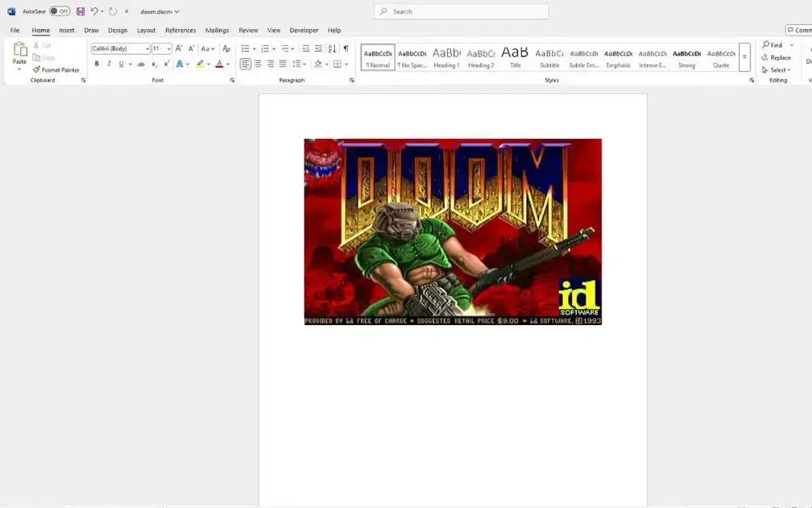The height and width of the screenshot is (508, 812).
Task: Switch to the Developer tab
Action: pos(304,30)
